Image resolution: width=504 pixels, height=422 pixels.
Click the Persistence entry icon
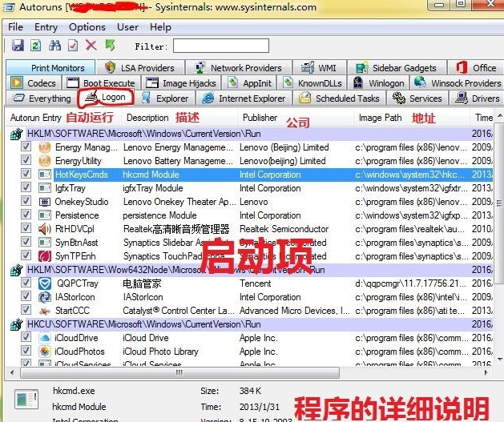click(x=45, y=215)
